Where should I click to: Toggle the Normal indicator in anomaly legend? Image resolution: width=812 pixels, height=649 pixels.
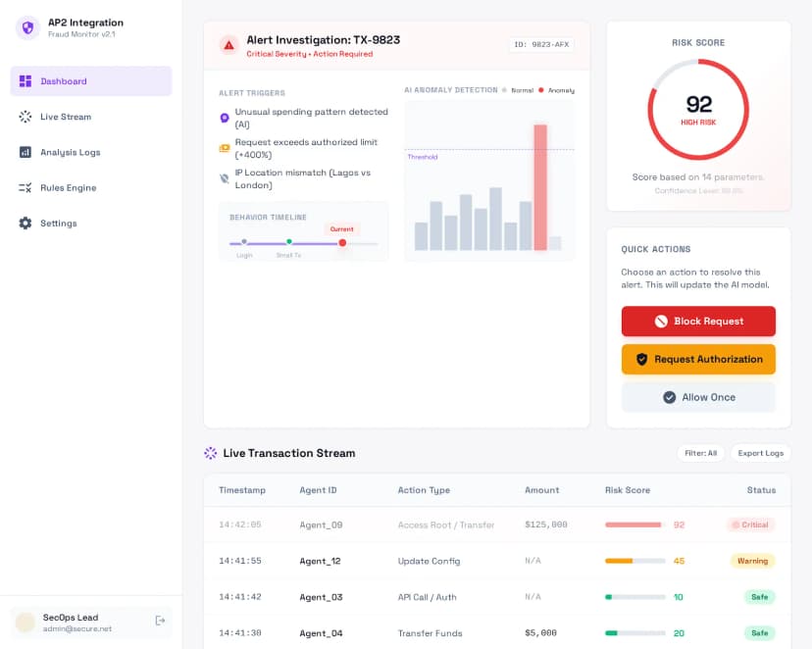tap(518, 89)
